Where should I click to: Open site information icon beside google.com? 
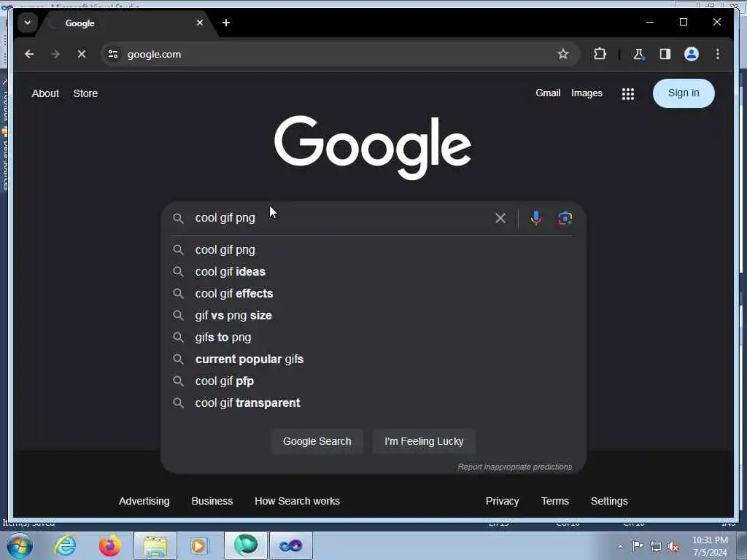click(113, 54)
